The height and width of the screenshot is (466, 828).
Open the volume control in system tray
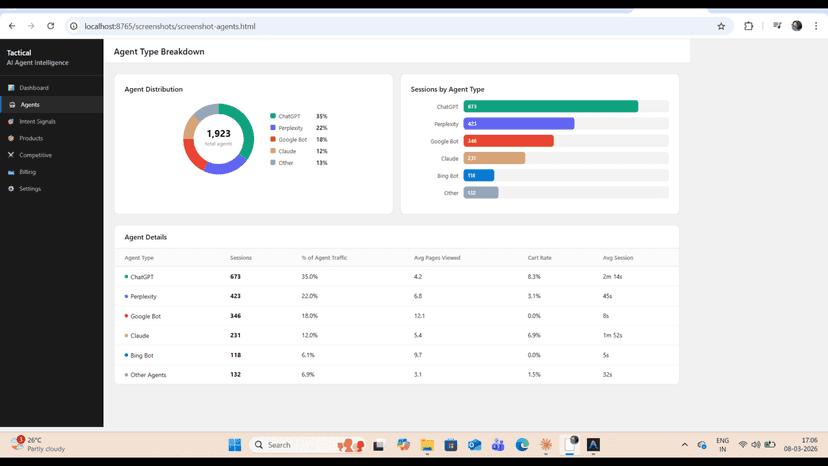coord(756,445)
